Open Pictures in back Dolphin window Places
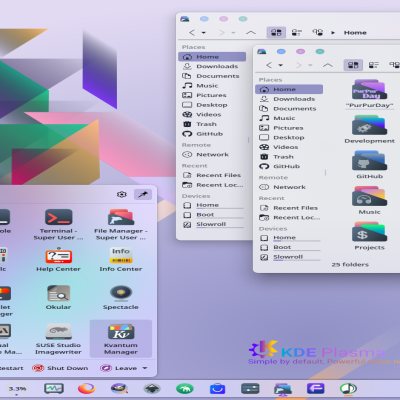 click(212, 95)
